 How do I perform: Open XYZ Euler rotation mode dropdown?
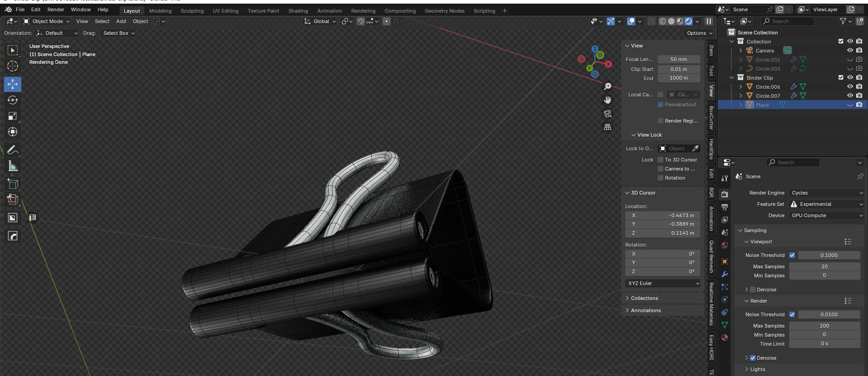pyautogui.click(x=663, y=283)
